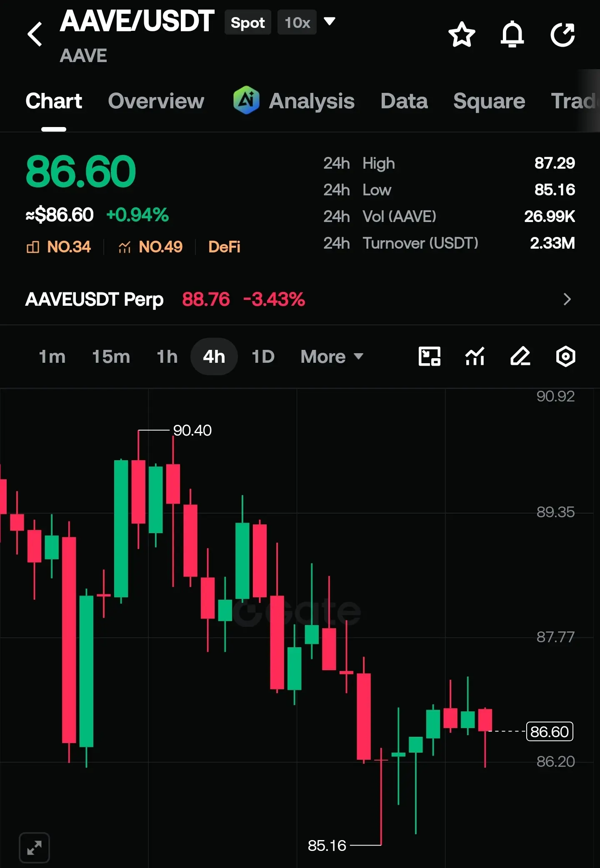Select the 1h timeframe
This screenshot has width=600, height=868.
(167, 357)
